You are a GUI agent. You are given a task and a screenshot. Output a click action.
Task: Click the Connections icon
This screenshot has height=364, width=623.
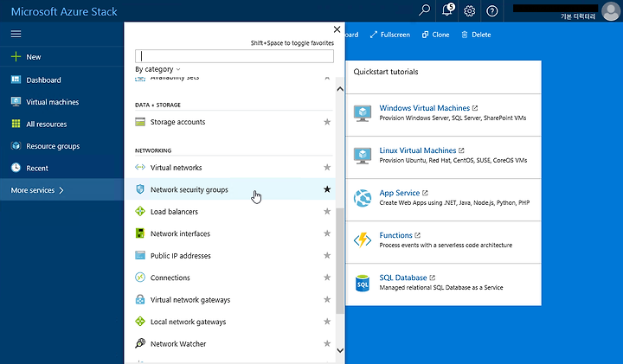(140, 277)
